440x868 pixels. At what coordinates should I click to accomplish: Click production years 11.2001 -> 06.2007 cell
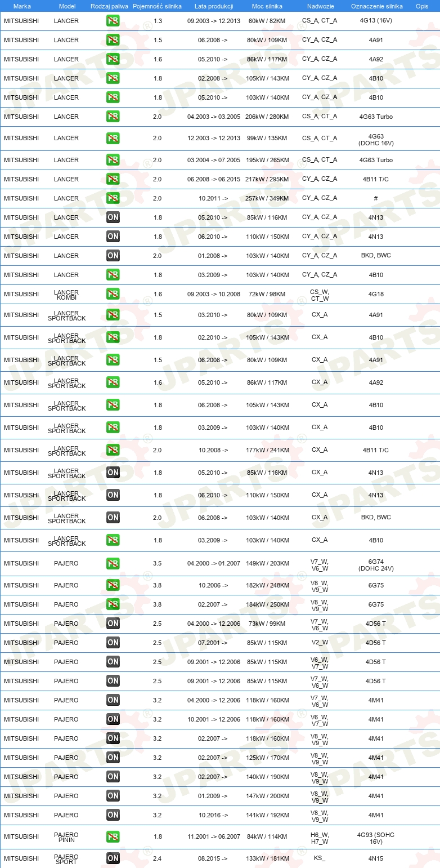click(x=214, y=837)
